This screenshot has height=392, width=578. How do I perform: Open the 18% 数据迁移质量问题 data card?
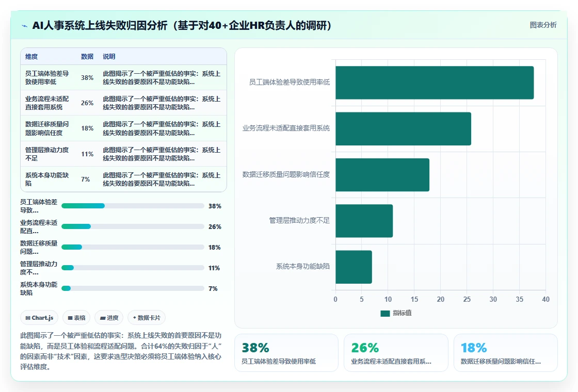click(x=505, y=353)
